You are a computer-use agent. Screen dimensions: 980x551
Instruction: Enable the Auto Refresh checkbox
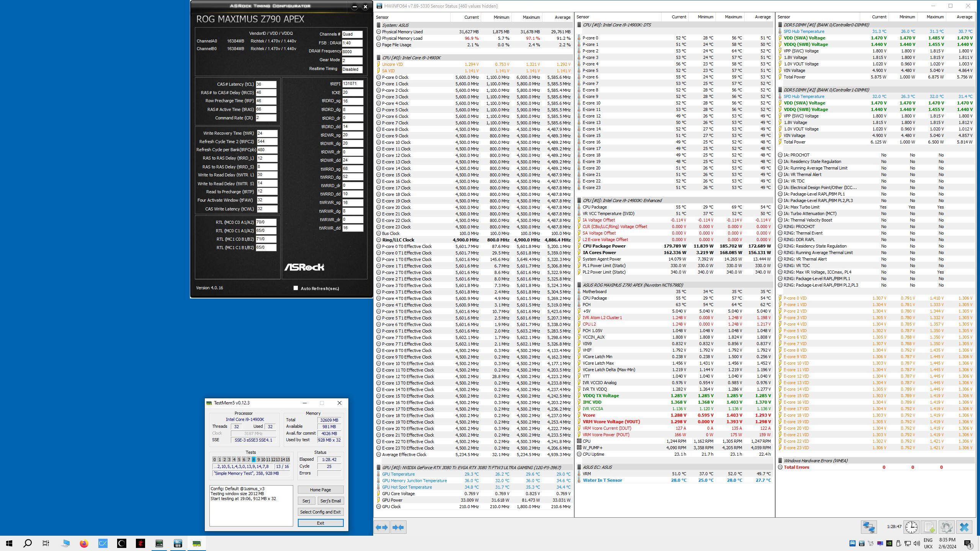296,288
